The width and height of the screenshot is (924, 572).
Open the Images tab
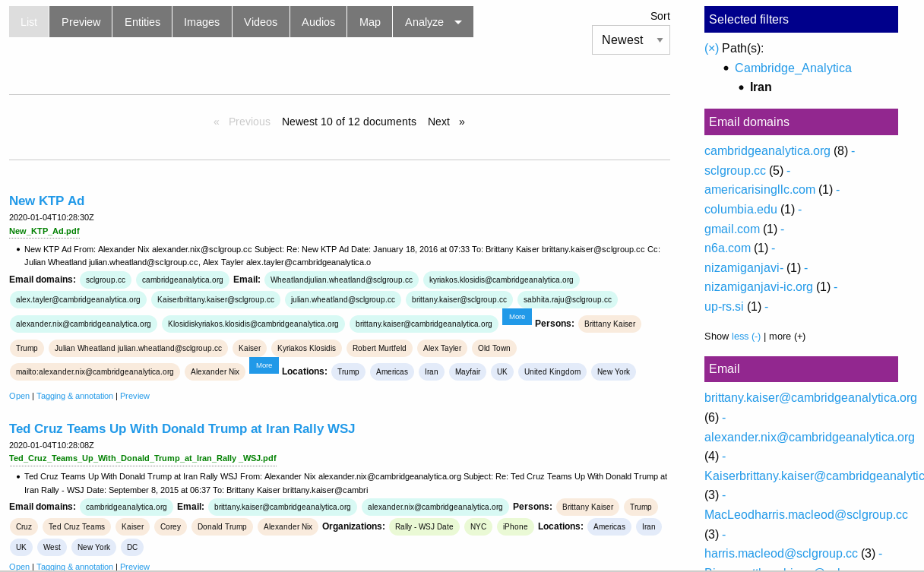coord(201,22)
